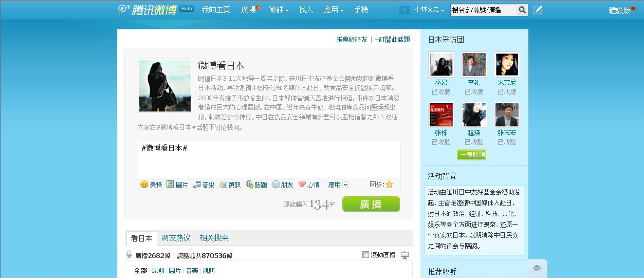Insert an emoticon with 表情 icon
The height and width of the screenshot is (278, 644).
(151, 184)
